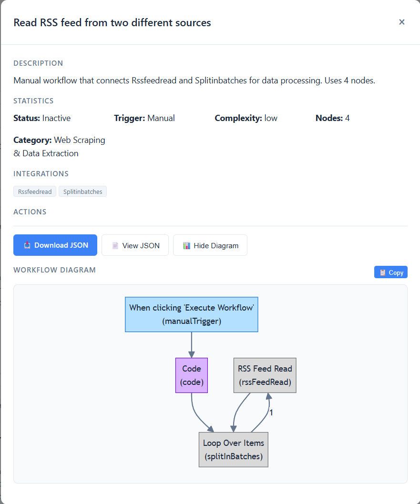Click the modal title text

coord(112,22)
